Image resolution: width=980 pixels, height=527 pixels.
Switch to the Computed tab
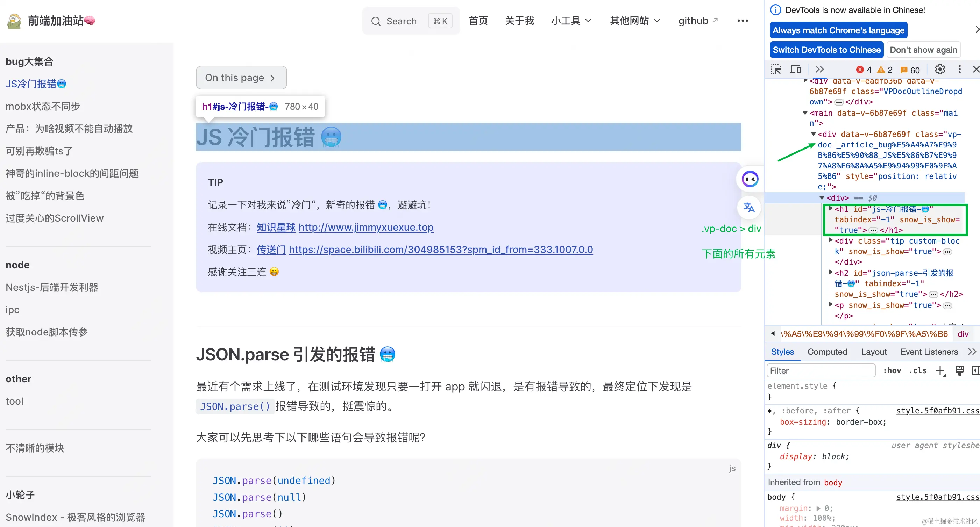pos(828,352)
